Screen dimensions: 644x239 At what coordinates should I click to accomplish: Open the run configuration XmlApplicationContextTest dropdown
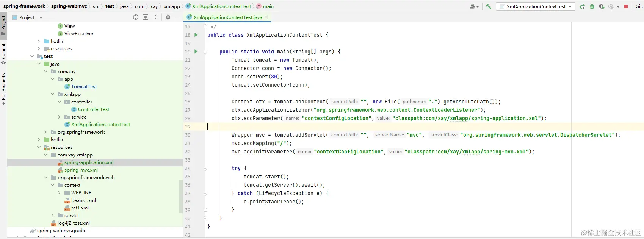pos(536,6)
